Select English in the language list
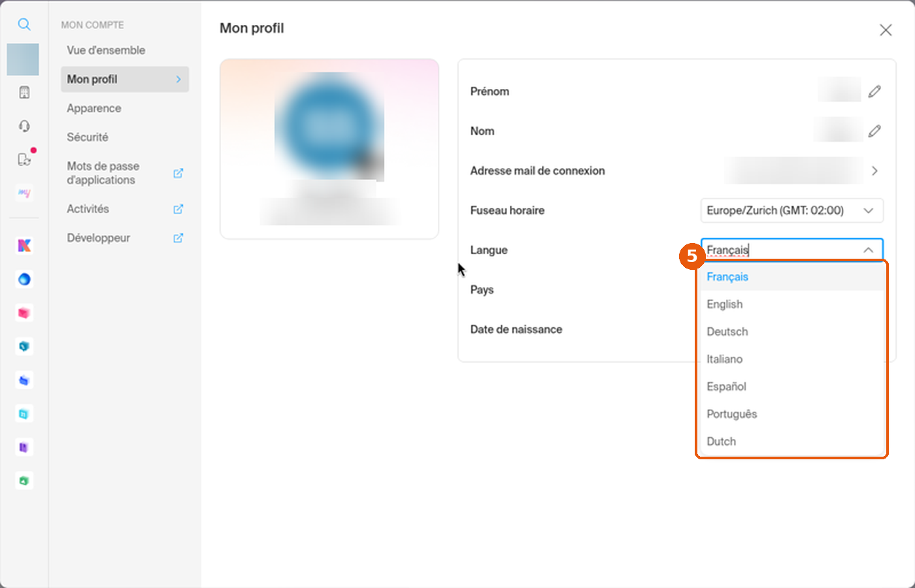The width and height of the screenshot is (915, 588). 792,304
